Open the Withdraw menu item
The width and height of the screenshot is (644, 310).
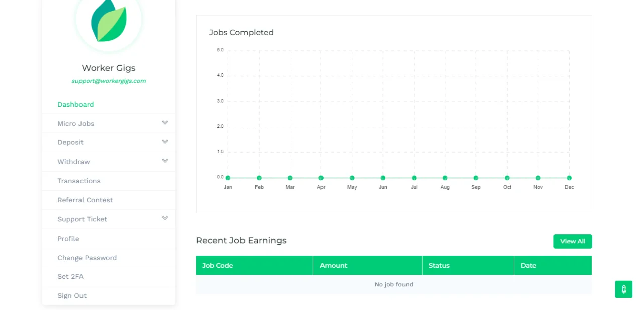[x=73, y=162]
